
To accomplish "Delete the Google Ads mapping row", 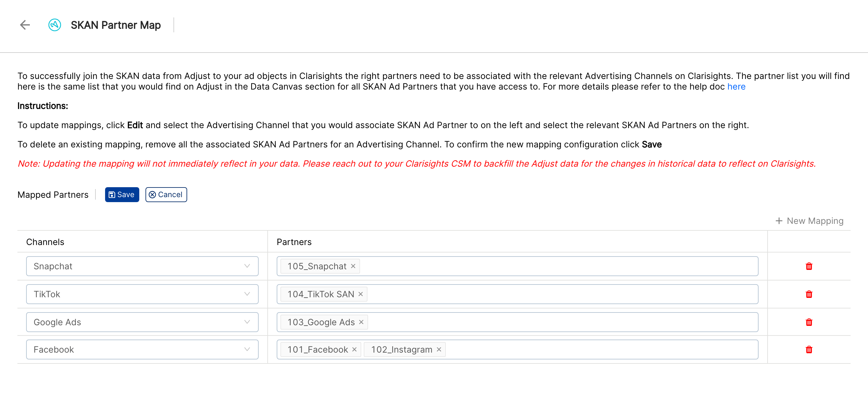I will click(x=809, y=322).
